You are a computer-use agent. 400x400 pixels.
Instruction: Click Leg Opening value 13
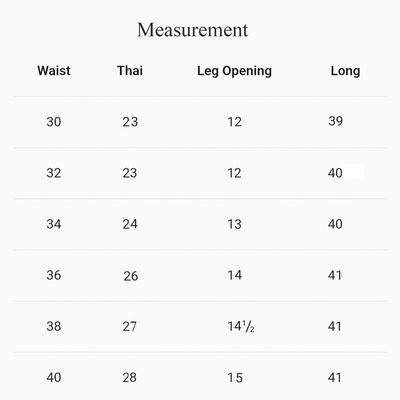235,224
